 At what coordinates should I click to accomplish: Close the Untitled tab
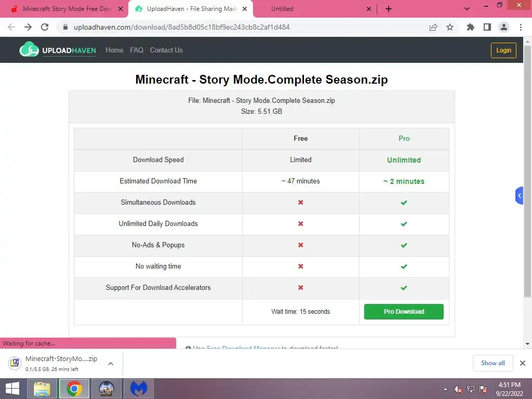tap(369, 9)
